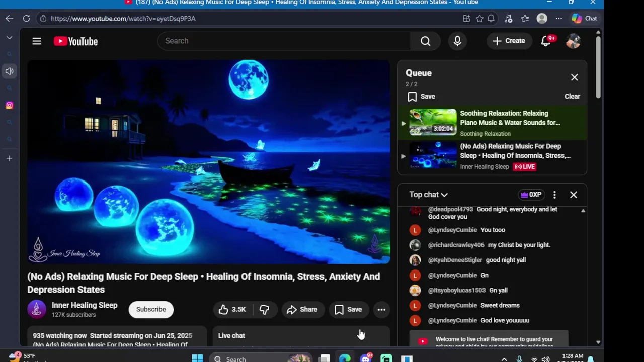Save the video to a playlist
Screen dimensions: 644x362
click(x=348, y=310)
